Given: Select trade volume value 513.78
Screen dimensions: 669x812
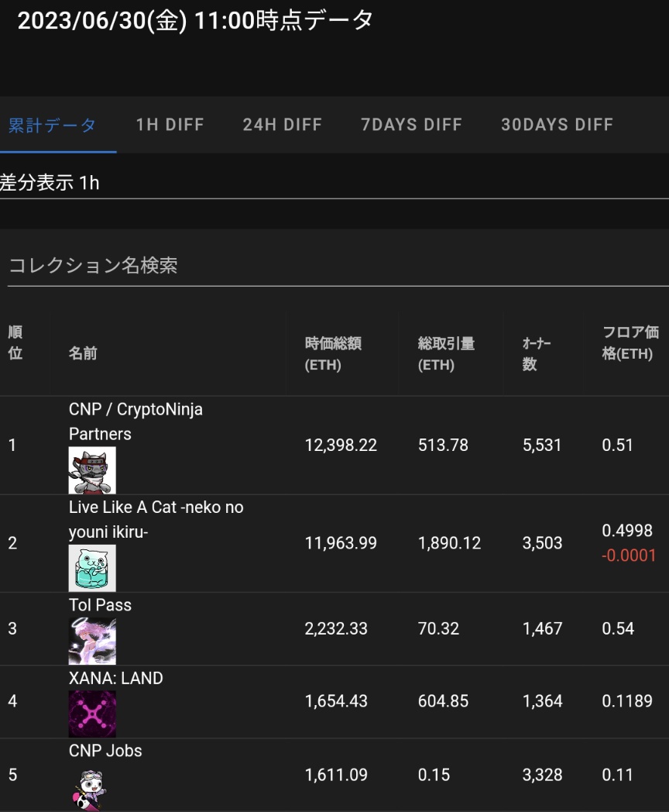Looking at the screenshot, I should click(443, 445).
